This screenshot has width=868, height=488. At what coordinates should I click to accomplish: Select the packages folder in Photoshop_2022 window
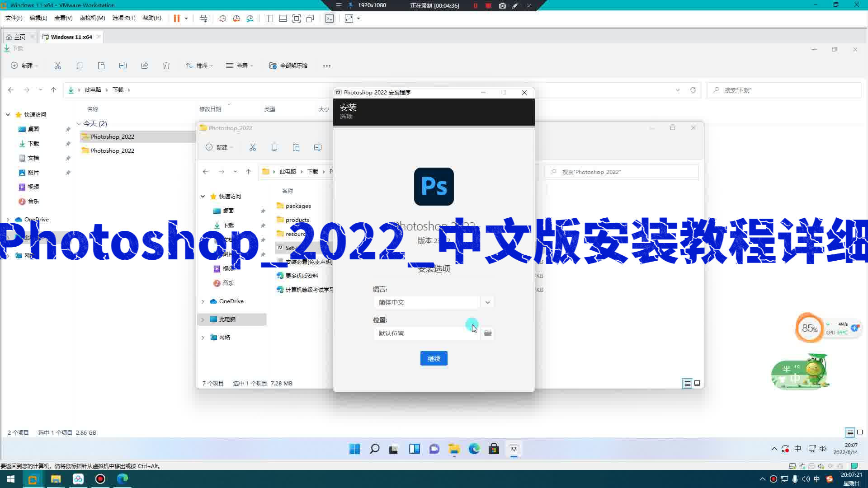pyautogui.click(x=298, y=206)
